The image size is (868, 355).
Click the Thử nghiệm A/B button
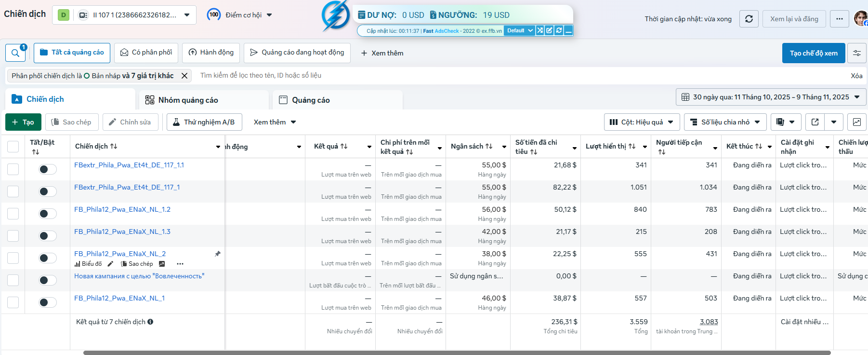click(x=204, y=122)
